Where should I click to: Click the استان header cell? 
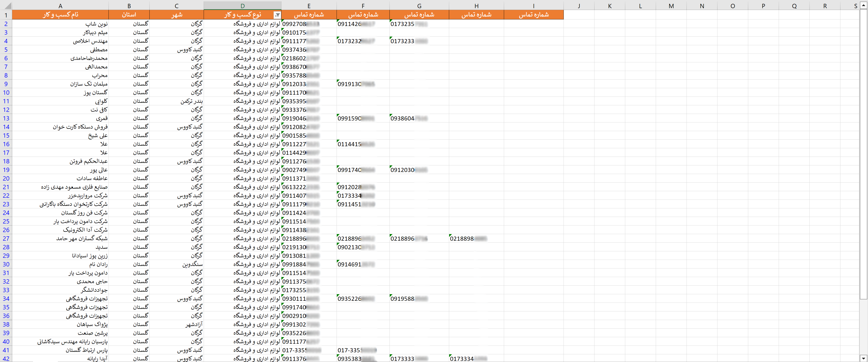[x=129, y=15]
